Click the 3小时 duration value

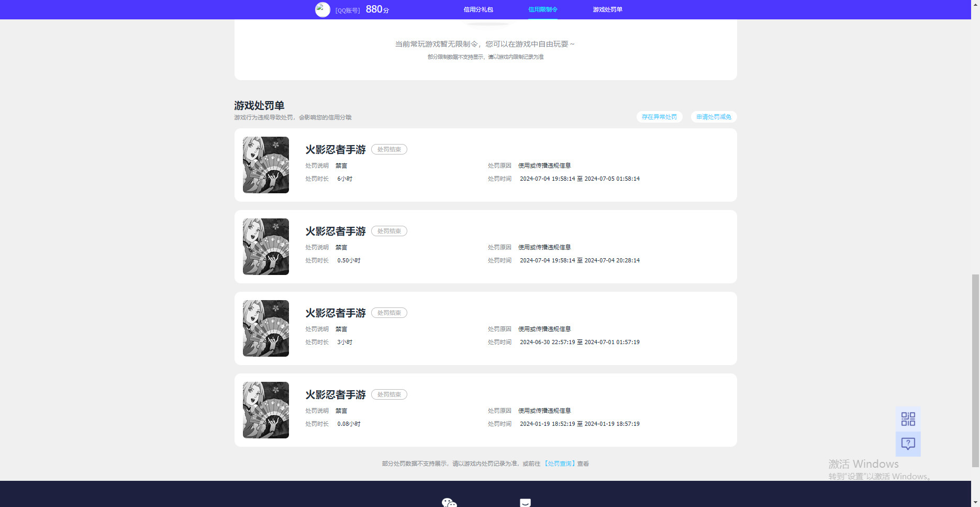[344, 342]
